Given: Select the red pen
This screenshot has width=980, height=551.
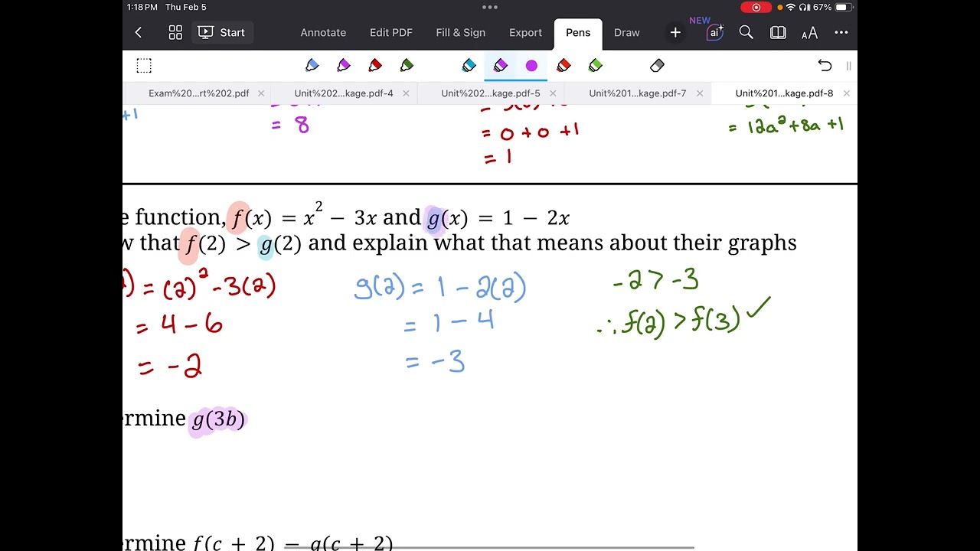Looking at the screenshot, I should tap(375, 66).
